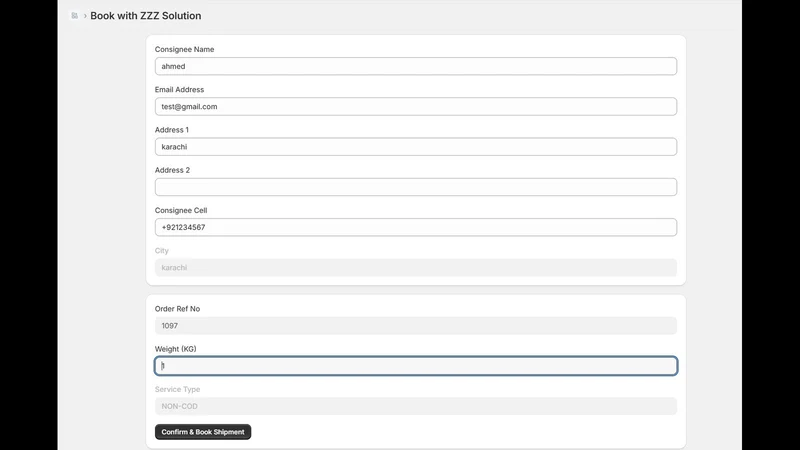Click the Weight (KG) label
The width and height of the screenshot is (800, 450).
click(176, 349)
